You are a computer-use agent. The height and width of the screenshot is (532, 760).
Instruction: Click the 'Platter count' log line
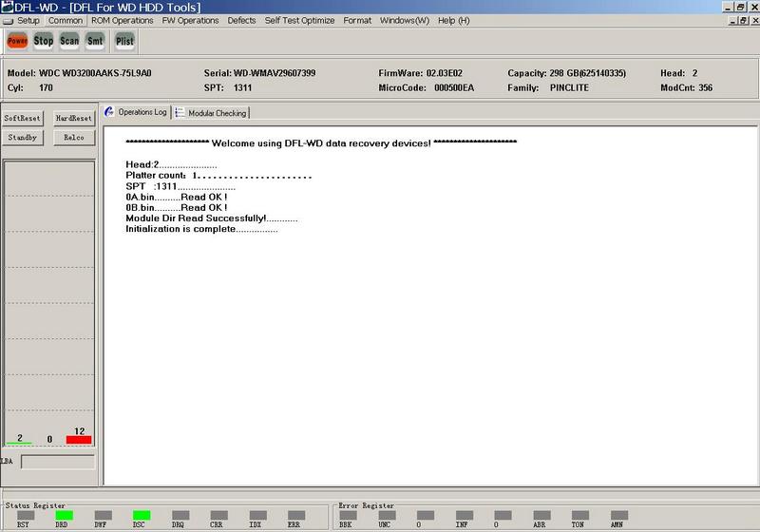pos(218,176)
